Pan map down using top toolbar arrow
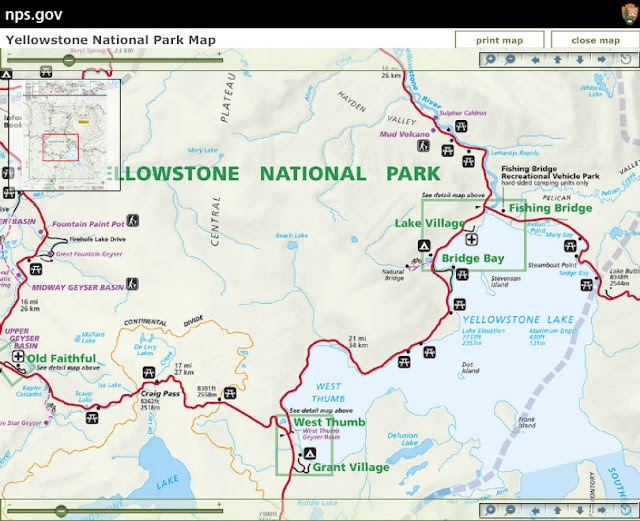640x521 pixels. tap(580, 60)
